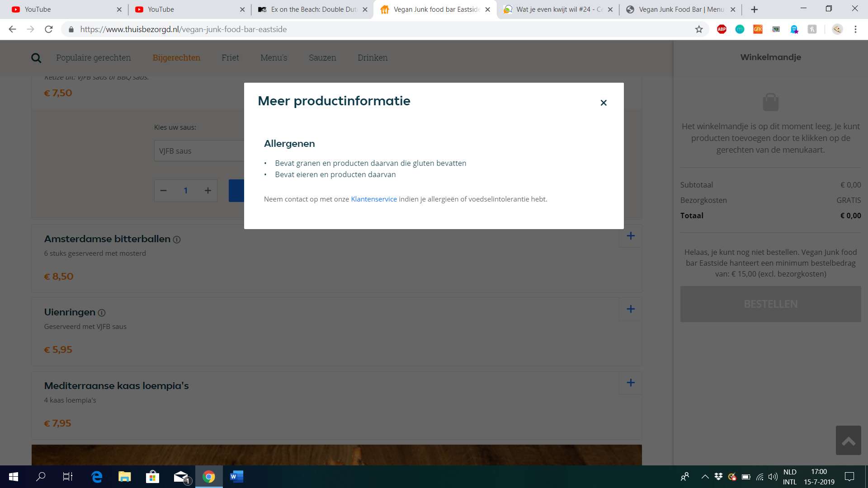Click the Klantenservice link
Viewport: 868px width, 488px height.
click(x=373, y=199)
